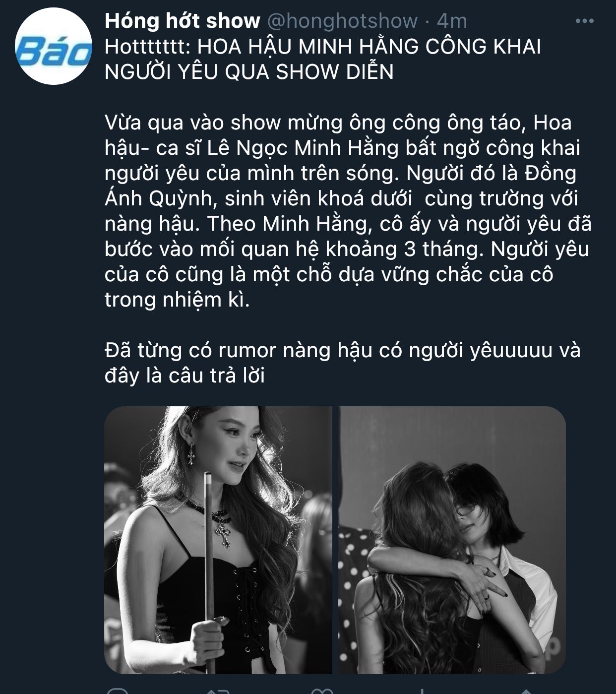Tap the Báo profile avatar
This screenshot has width=616, height=694.
click(x=54, y=47)
